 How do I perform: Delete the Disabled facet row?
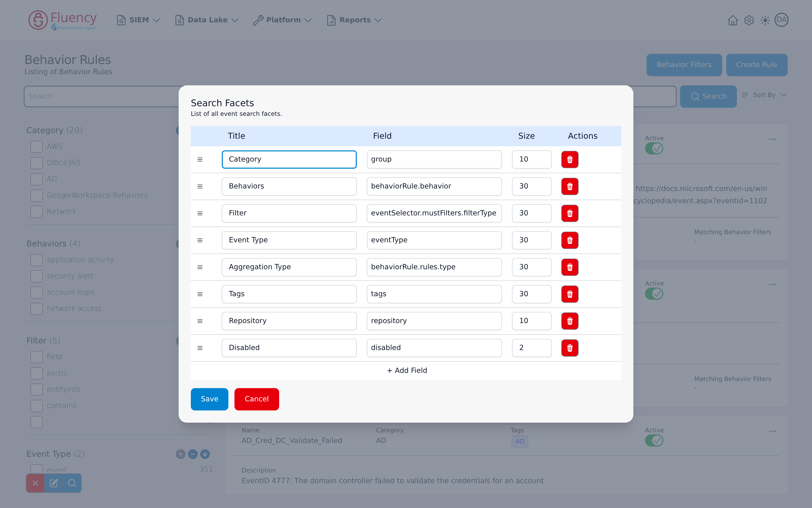pos(570,348)
